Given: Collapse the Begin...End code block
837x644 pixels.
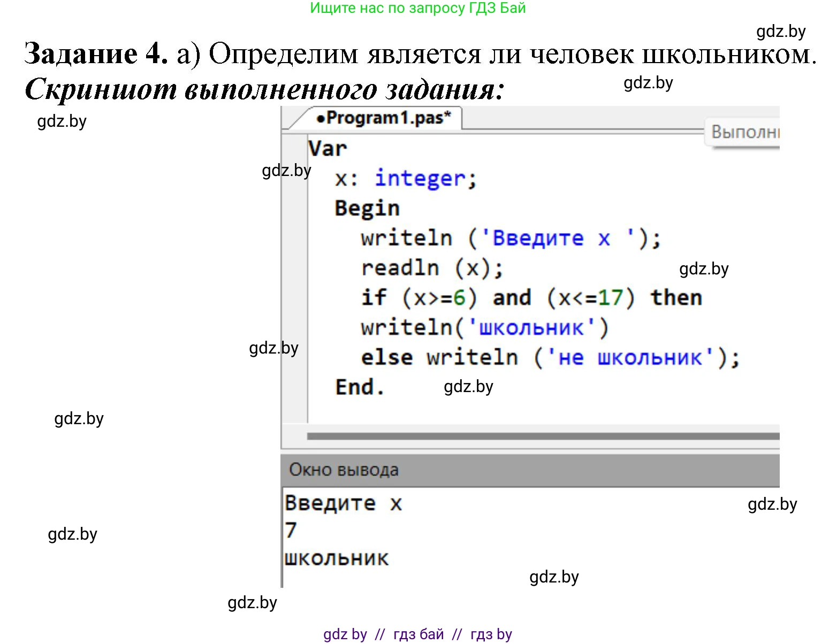Looking at the screenshot, I should pyautogui.click(x=366, y=208).
